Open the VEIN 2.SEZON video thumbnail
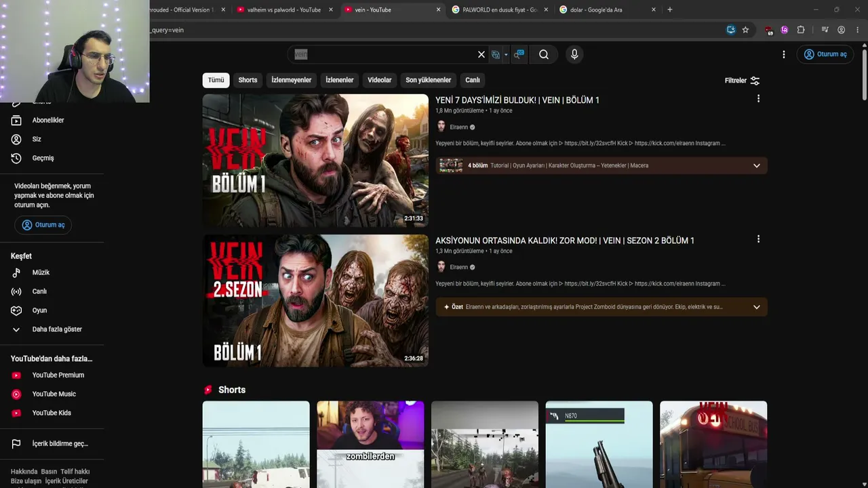Viewport: 868px width, 488px height. (315, 300)
